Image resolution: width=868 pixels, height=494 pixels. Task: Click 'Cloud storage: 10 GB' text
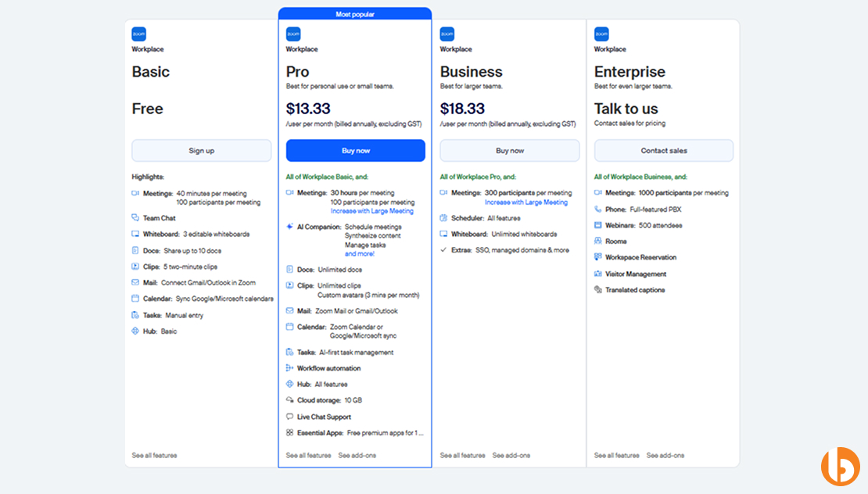(x=329, y=400)
